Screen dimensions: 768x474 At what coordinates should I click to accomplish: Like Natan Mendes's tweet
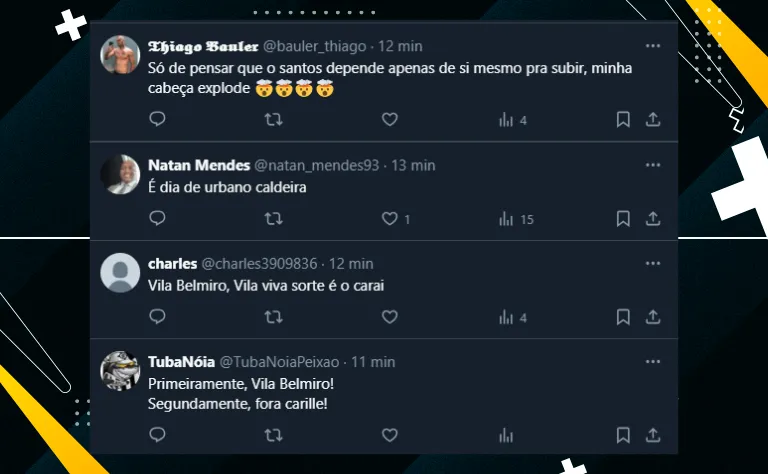[390, 219]
